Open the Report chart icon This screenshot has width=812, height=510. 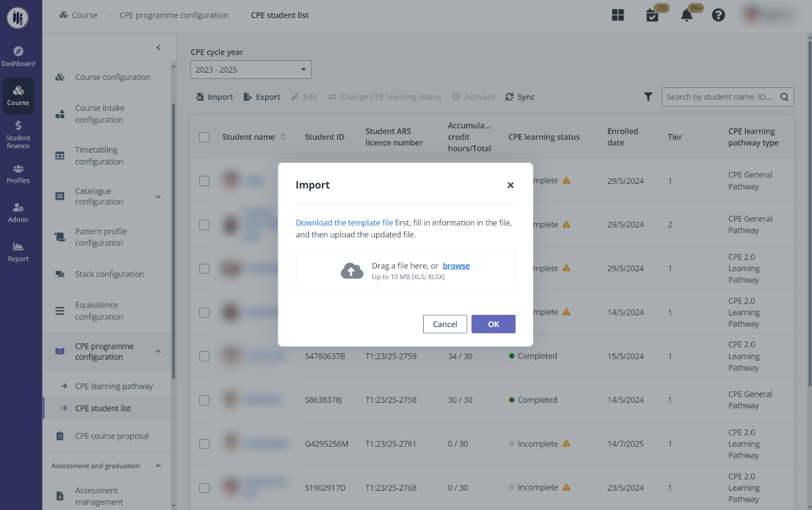[x=18, y=252]
